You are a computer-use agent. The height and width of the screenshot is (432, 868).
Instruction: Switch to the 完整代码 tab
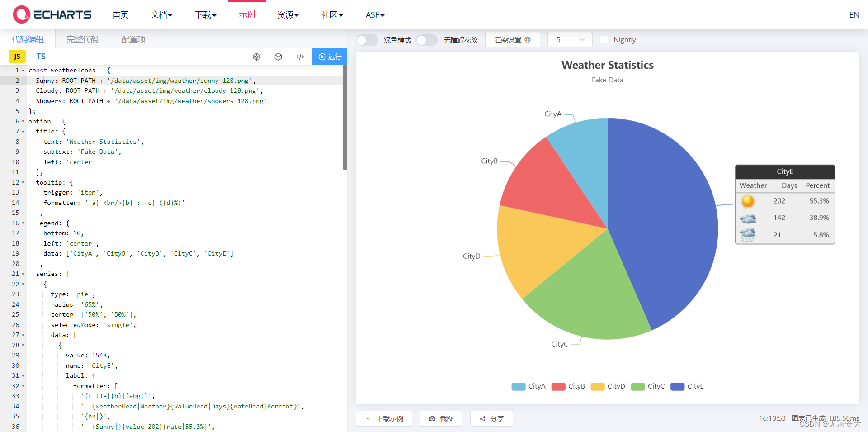pyautogui.click(x=82, y=39)
